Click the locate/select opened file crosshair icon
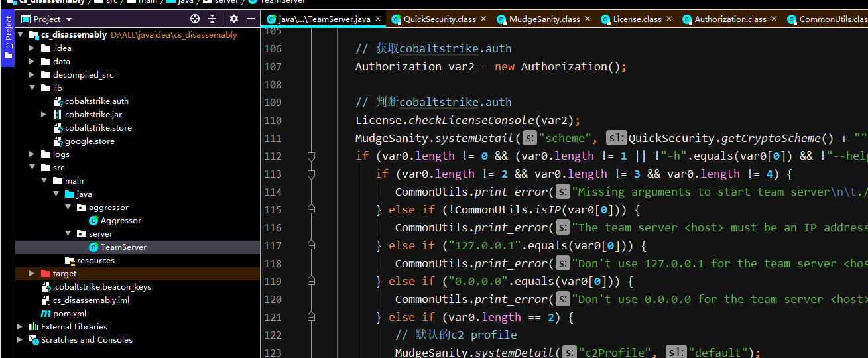Screen dimensions: 868x358 [x=195, y=19]
